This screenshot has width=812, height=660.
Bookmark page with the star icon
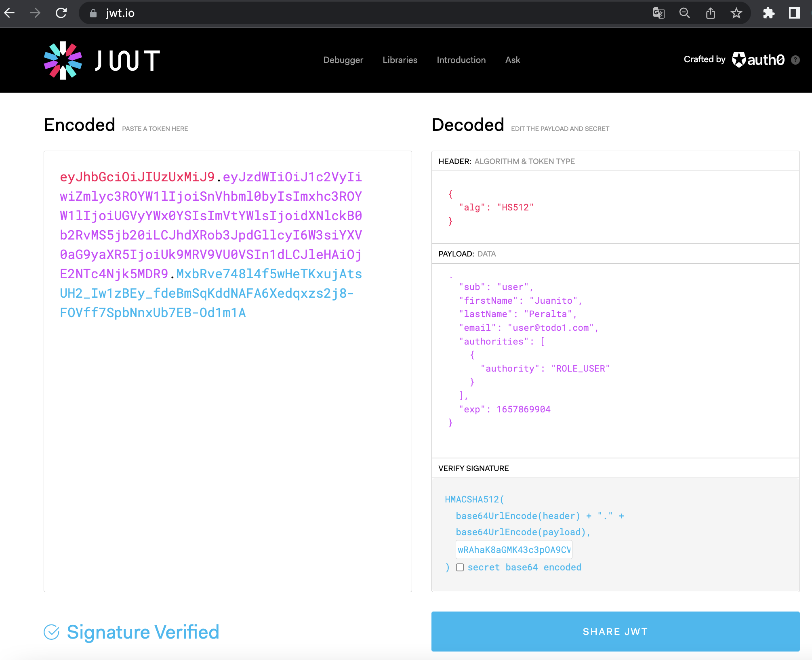736,13
